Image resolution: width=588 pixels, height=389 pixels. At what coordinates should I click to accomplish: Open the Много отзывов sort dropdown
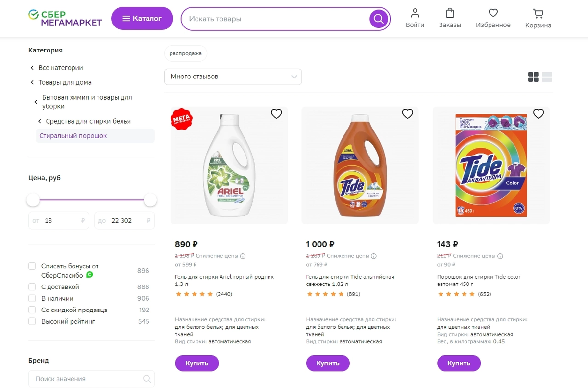pos(233,77)
